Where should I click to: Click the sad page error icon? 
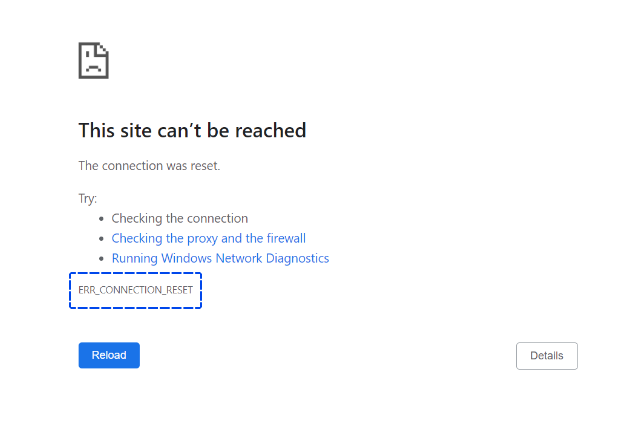[x=93, y=60]
